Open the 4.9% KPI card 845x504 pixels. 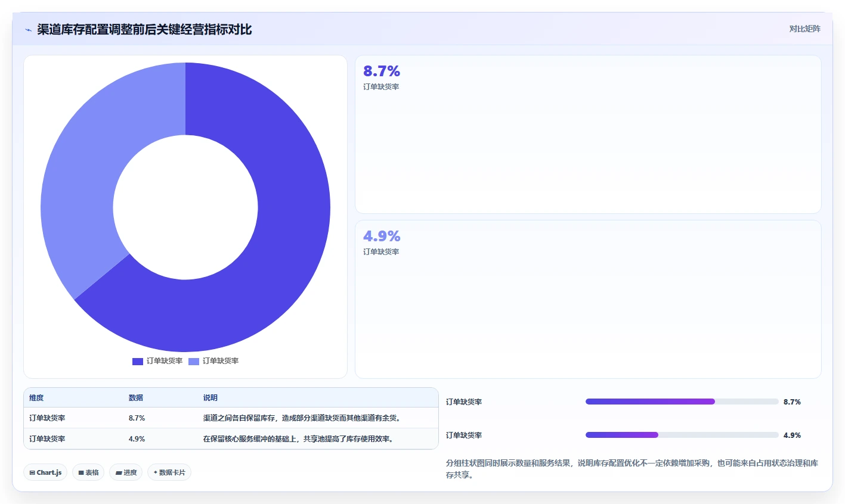pos(588,299)
